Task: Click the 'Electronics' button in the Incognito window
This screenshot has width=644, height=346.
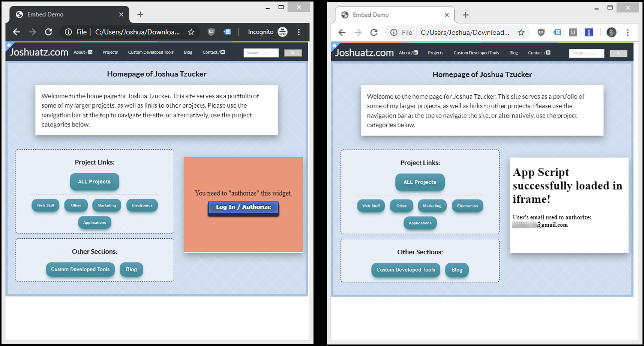Action: pos(142,205)
